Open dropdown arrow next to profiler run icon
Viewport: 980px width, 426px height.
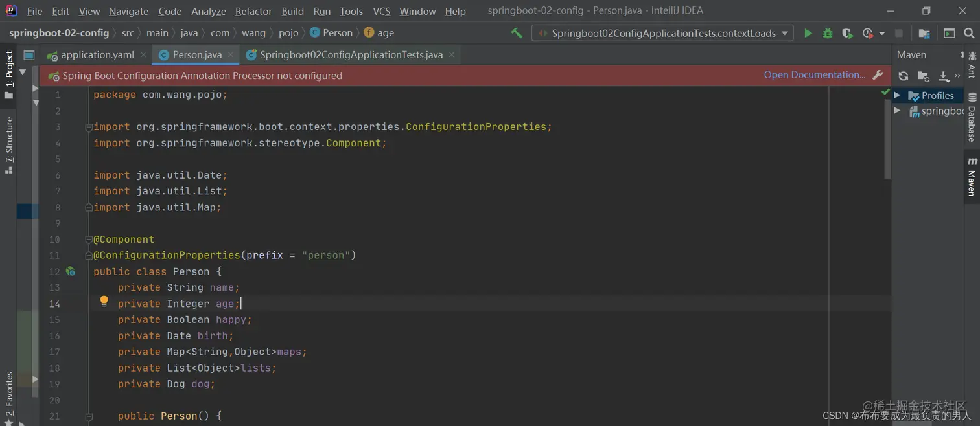(881, 34)
